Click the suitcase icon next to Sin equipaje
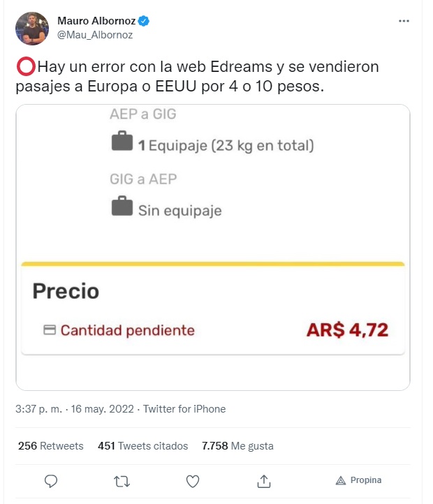 click(x=122, y=206)
